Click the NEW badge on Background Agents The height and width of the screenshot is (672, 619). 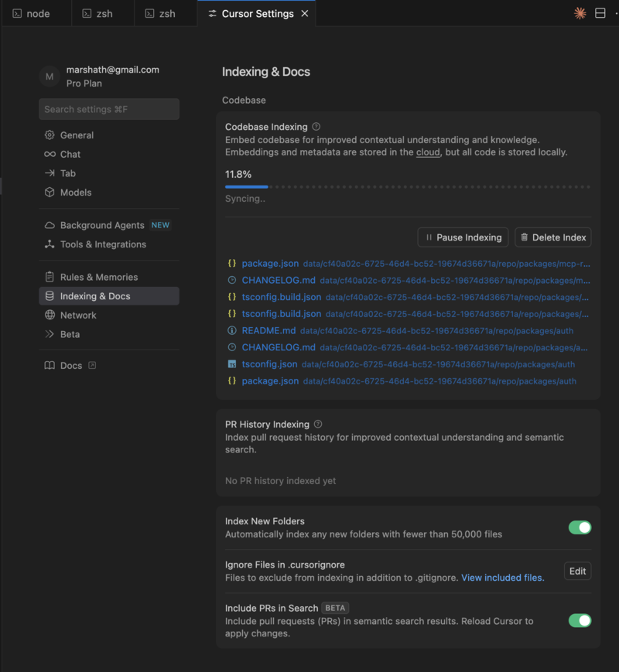point(160,225)
